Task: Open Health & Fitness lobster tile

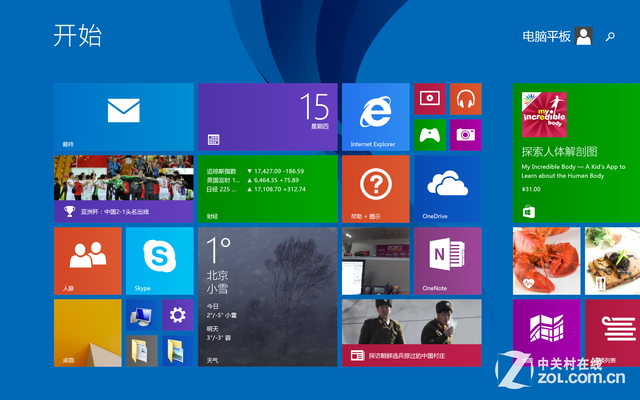Action: click(547, 261)
